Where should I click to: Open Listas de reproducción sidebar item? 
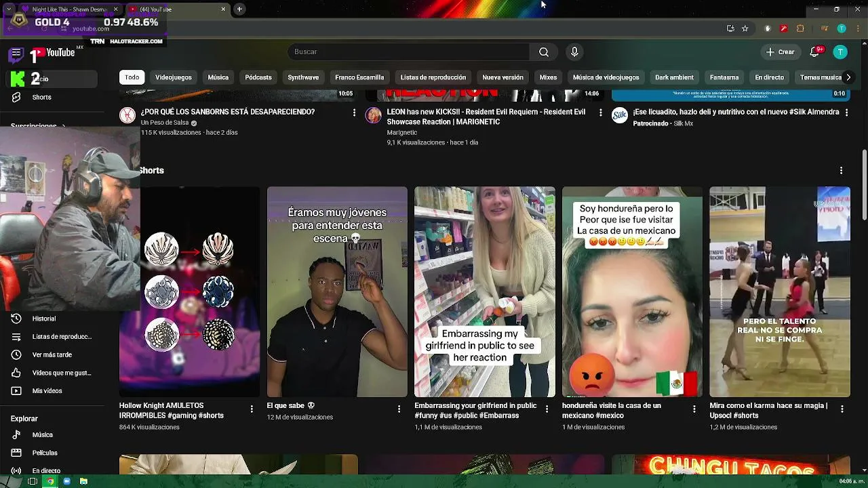pos(62,337)
